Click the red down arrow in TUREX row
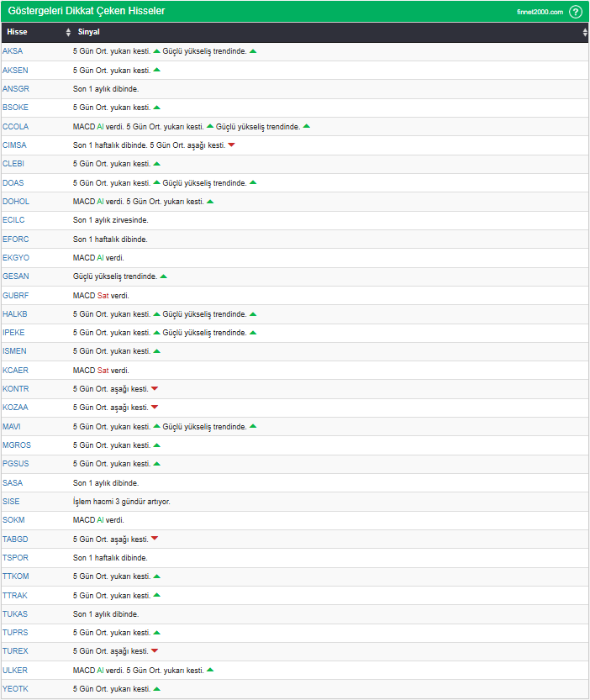This screenshot has width=590, height=700. click(155, 651)
